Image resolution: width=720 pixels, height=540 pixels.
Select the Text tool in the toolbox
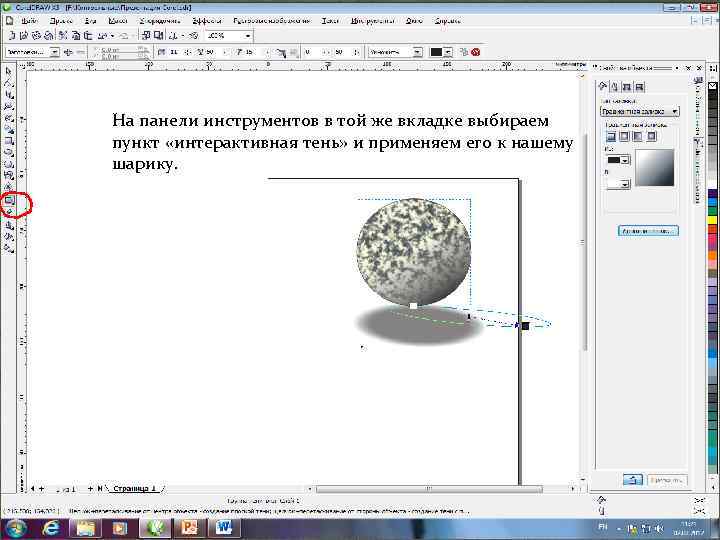coord(9,187)
